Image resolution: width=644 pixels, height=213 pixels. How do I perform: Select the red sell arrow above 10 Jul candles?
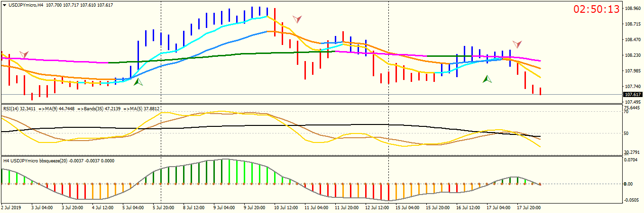297,19
